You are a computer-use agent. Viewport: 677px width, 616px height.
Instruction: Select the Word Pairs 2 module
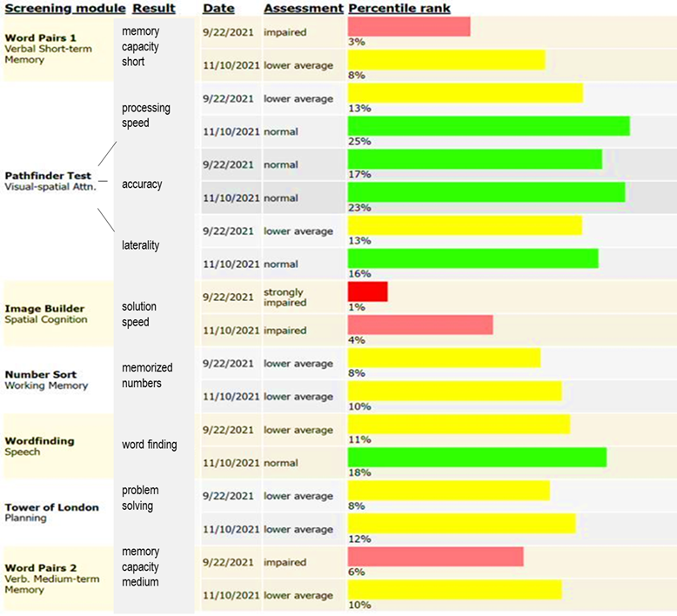40,567
